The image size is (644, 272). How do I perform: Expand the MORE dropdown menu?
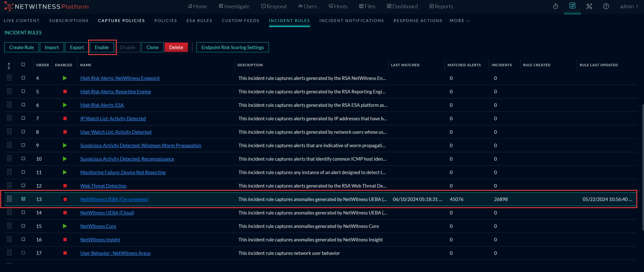click(460, 21)
